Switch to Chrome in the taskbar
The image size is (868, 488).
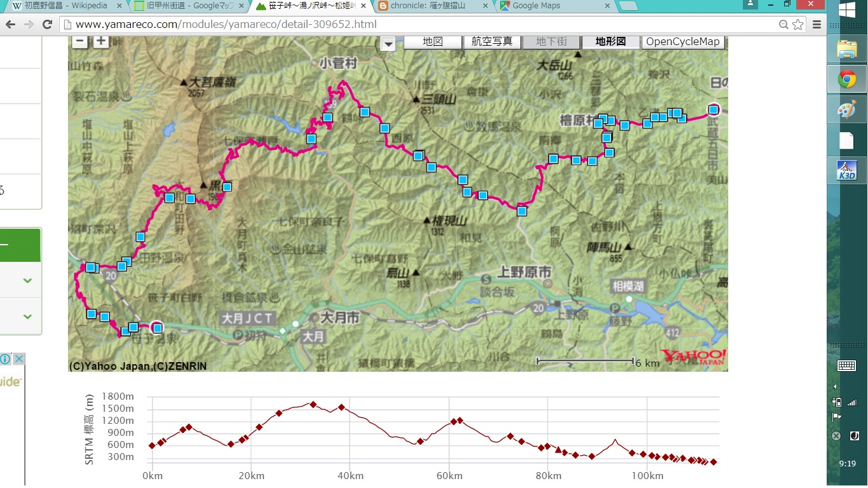(847, 79)
